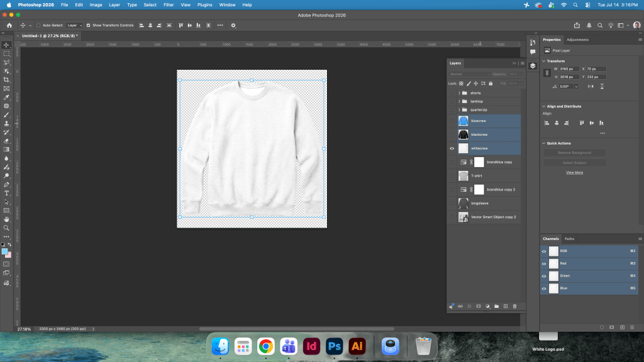This screenshot has width=644, height=362.
Task: Collapse the Quick Actions section
Action: pos(544,143)
